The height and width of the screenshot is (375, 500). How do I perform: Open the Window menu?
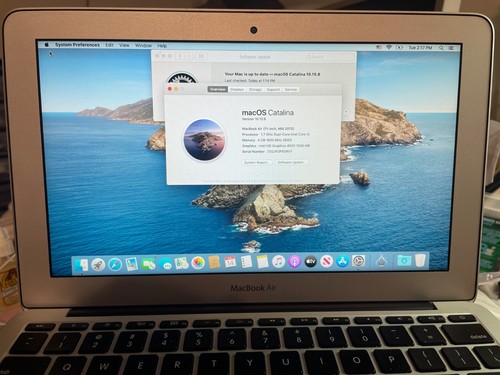point(143,45)
